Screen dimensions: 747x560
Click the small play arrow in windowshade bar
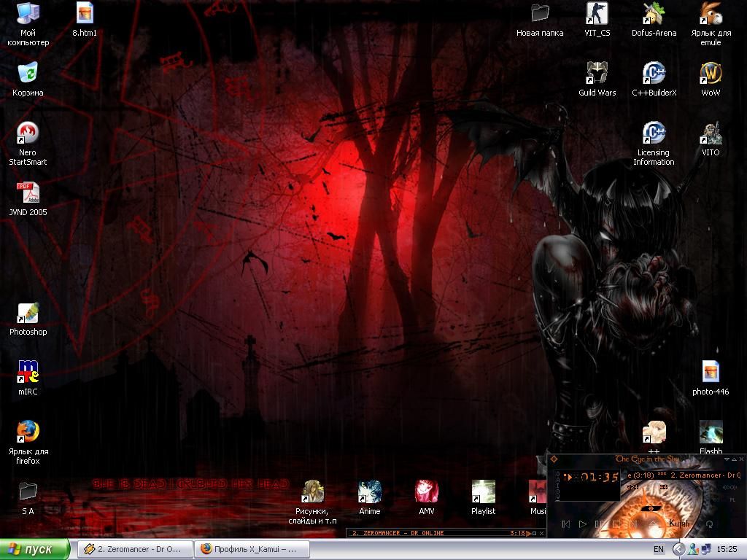(528, 533)
